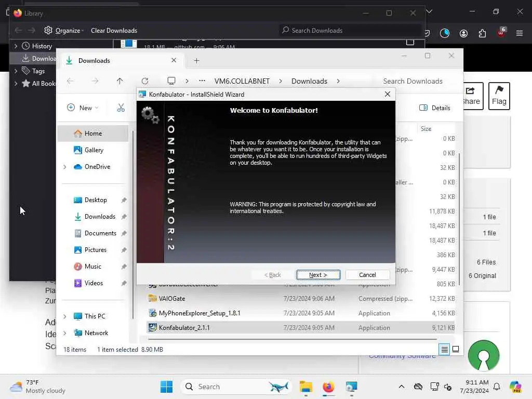The width and height of the screenshot is (532, 399).
Task: Open the Copilot preview icon on taskbar
Action: click(x=515, y=387)
